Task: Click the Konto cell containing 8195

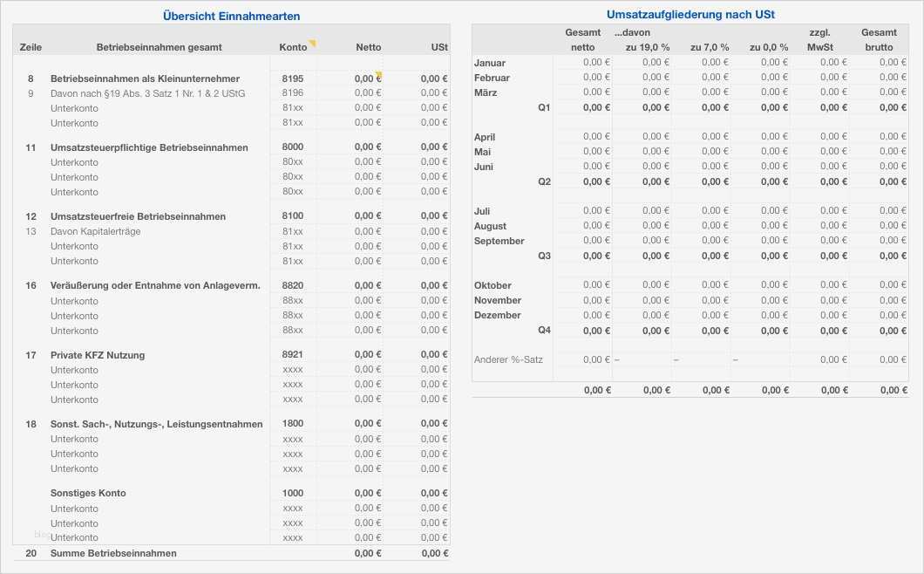Action: (292, 78)
